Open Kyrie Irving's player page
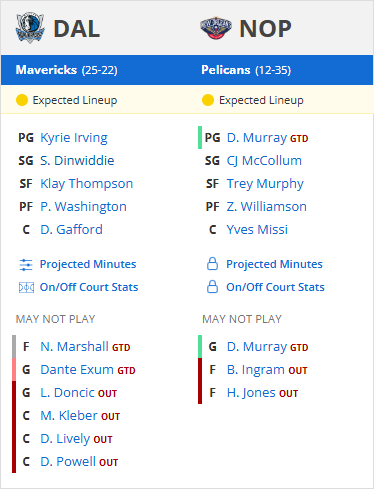The image size is (374, 489). click(x=74, y=138)
